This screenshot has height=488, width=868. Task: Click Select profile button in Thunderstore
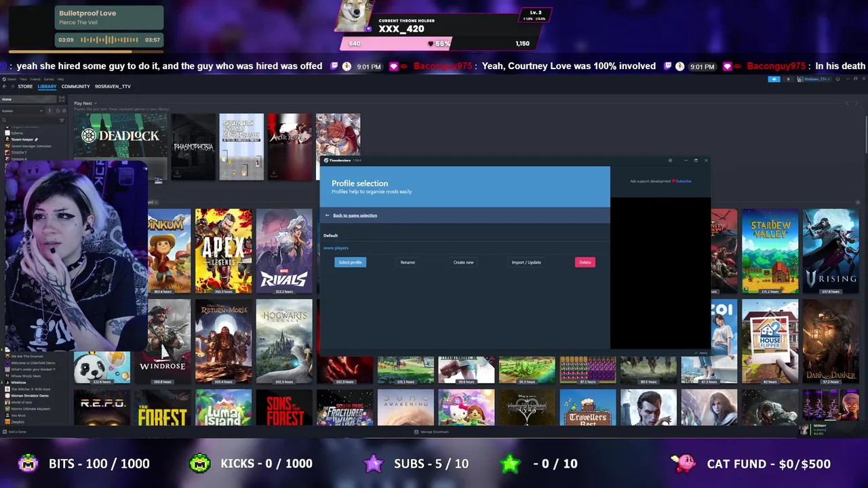click(x=350, y=262)
